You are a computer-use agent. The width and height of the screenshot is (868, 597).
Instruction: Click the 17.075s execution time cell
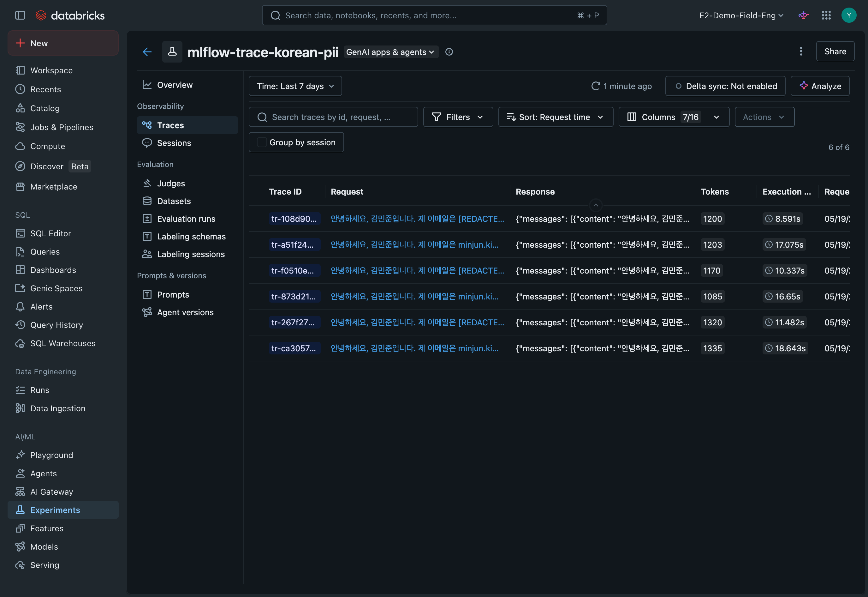click(x=784, y=244)
